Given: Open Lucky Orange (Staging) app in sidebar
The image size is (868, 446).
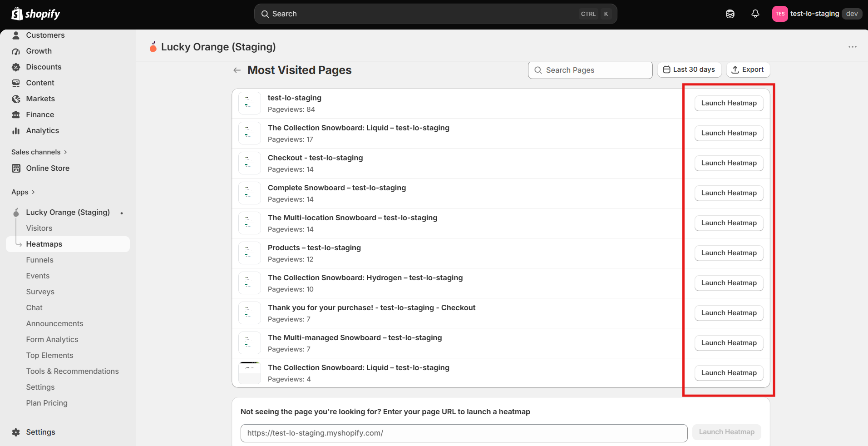Looking at the screenshot, I should click(68, 212).
